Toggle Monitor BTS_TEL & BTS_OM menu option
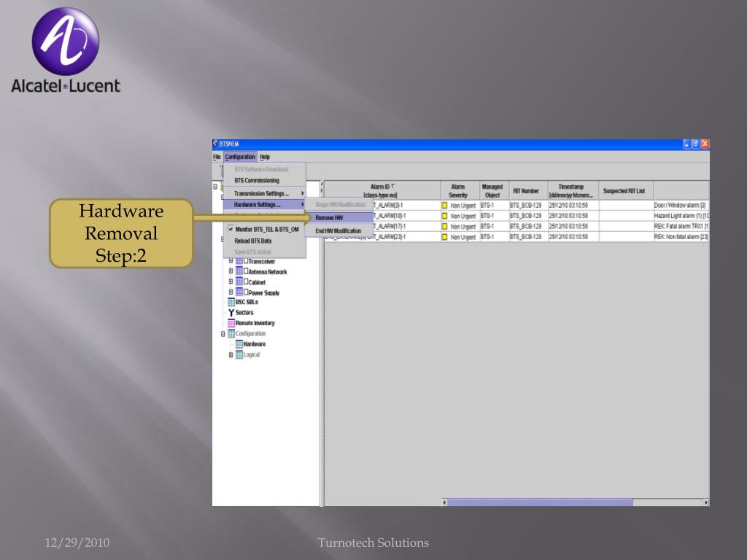 [x=264, y=229]
